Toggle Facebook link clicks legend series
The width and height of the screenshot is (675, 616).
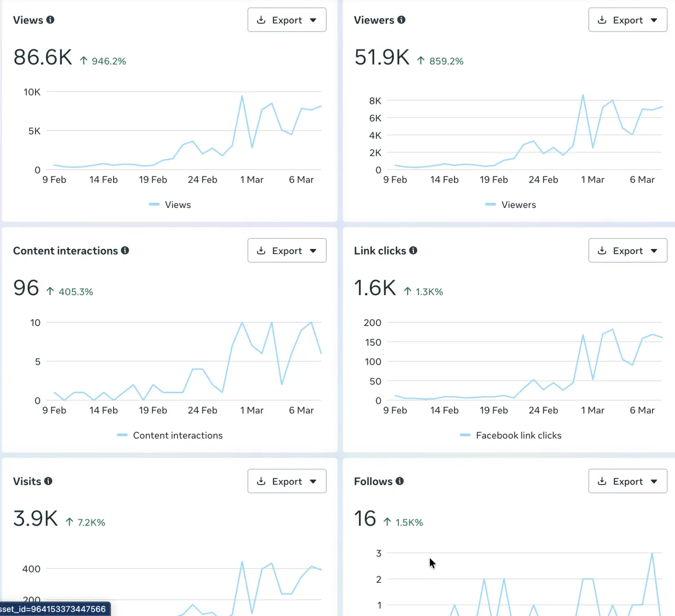coord(511,436)
